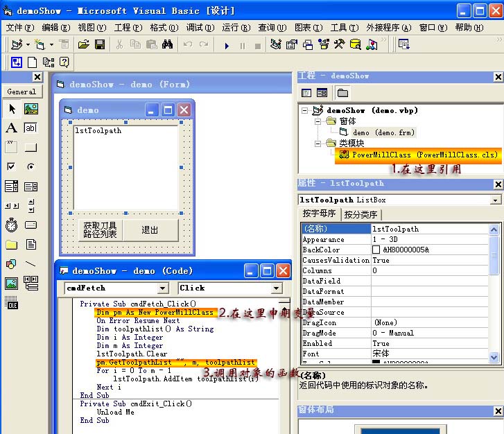Select the DirListBox folder control tool
This screenshot has width=504, height=434.
coord(12,245)
